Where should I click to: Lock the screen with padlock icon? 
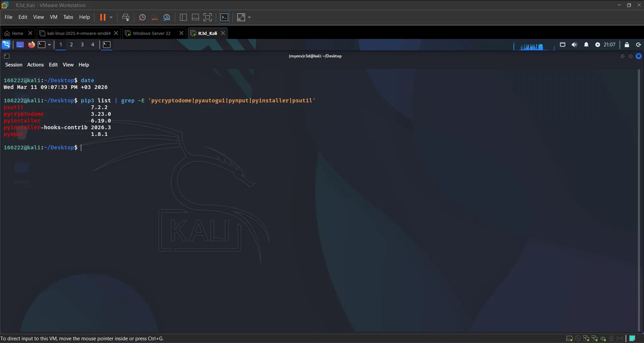click(627, 45)
